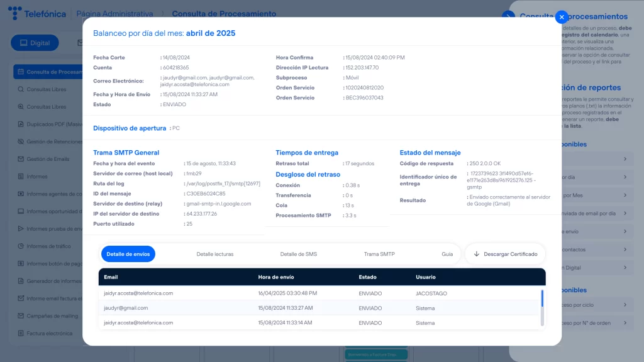Click the Campañas de mailing envelope icon

[21, 315]
